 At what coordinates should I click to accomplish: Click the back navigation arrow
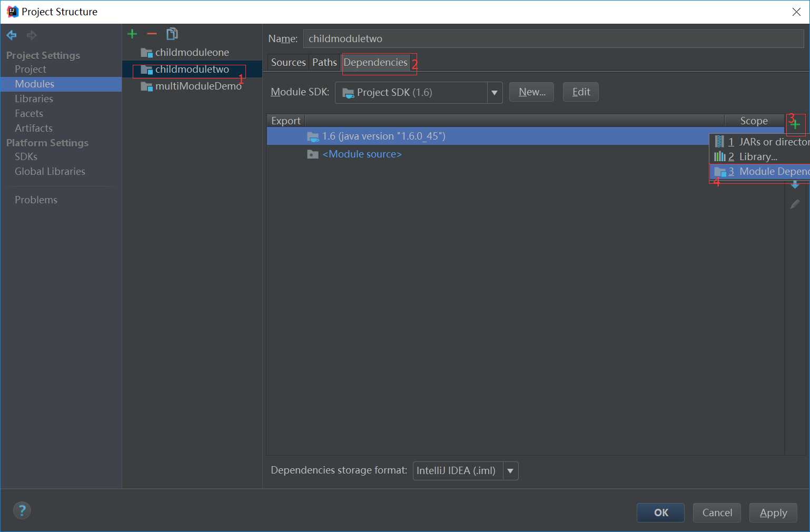click(11, 35)
